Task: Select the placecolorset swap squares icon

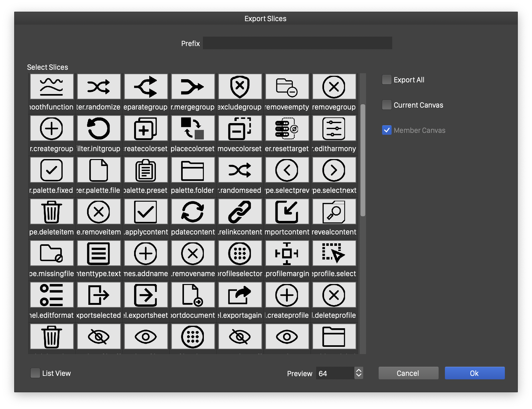Action: 192,128
